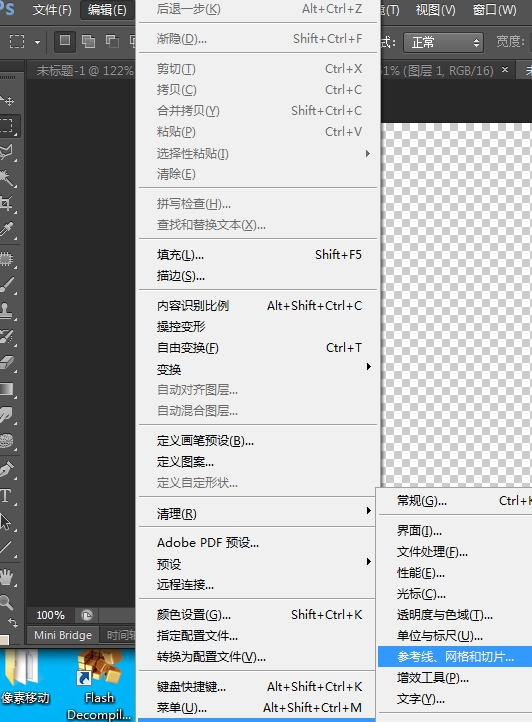532x722 pixels.
Task: Select the Eraser tool
Action: click(x=7, y=362)
